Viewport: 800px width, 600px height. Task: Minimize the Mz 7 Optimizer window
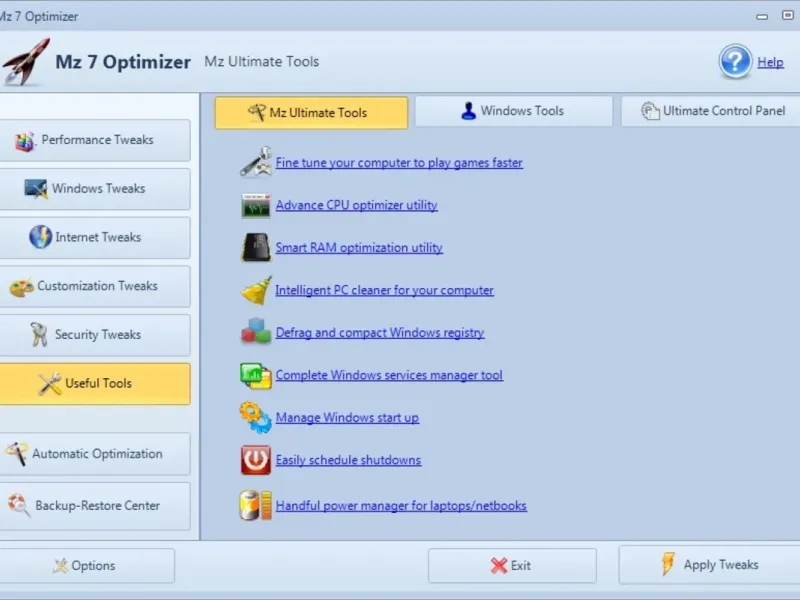[762, 16]
